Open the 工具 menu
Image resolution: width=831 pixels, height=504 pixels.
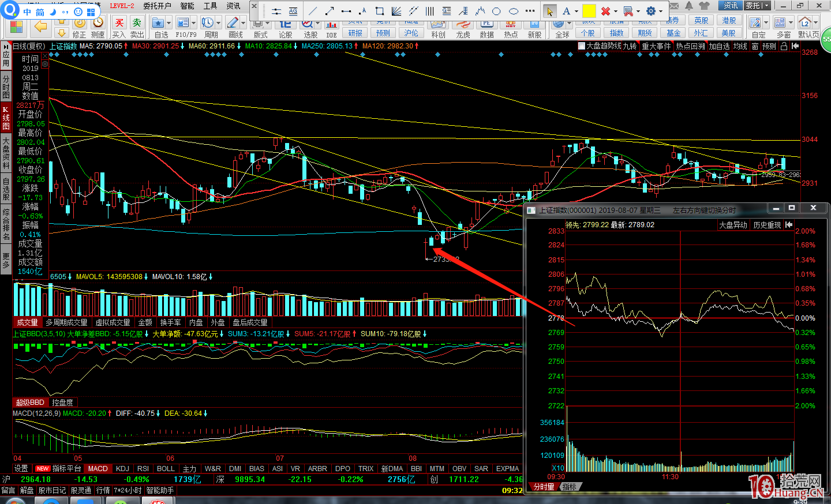pos(210,6)
